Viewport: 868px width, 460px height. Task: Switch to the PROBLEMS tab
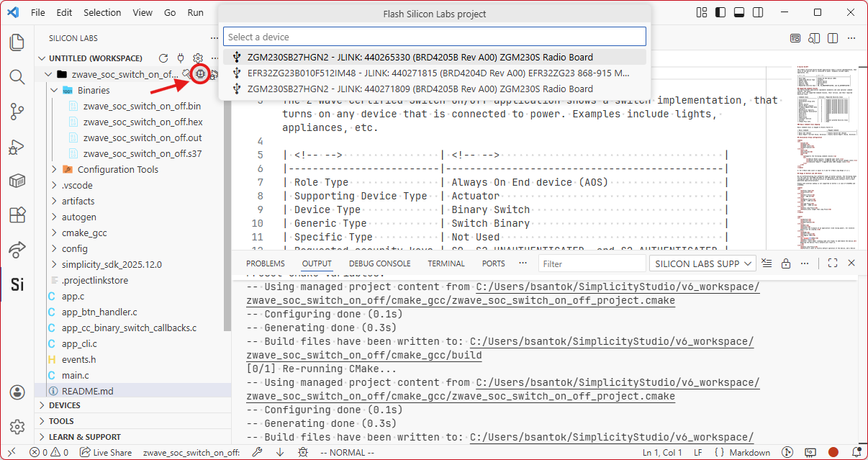click(x=266, y=263)
